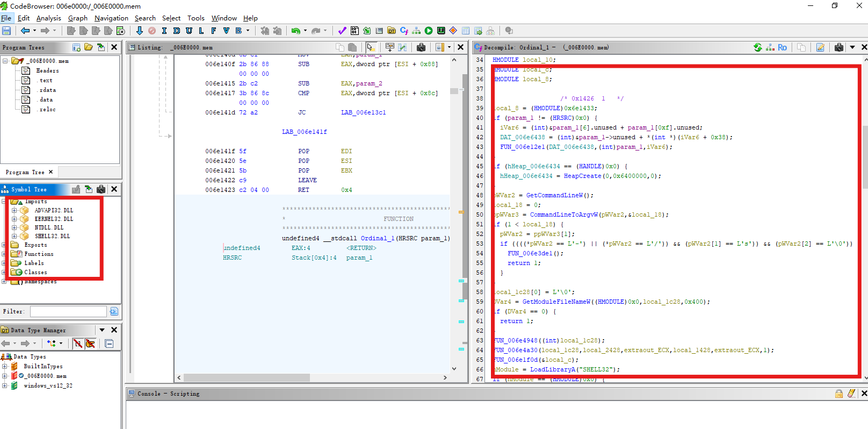The height and width of the screenshot is (429, 868).
Task: Open the back arrow history dropdown
Action: click(34, 31)
